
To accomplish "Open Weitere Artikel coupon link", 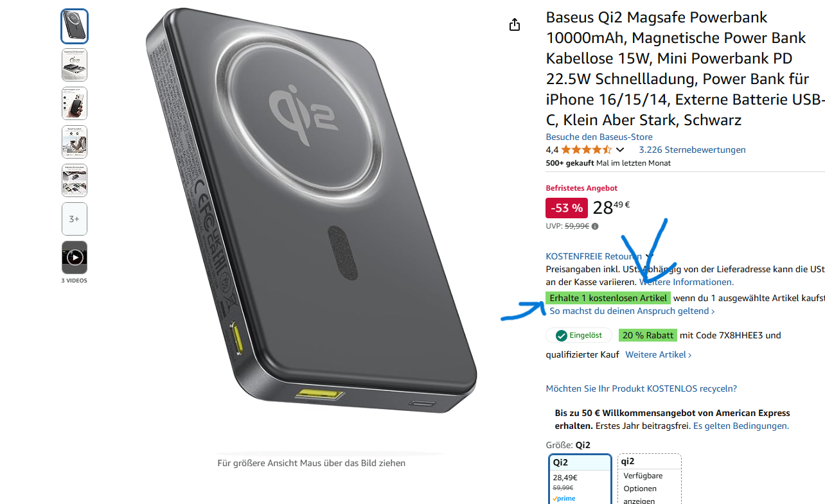I will coord(659,354).
